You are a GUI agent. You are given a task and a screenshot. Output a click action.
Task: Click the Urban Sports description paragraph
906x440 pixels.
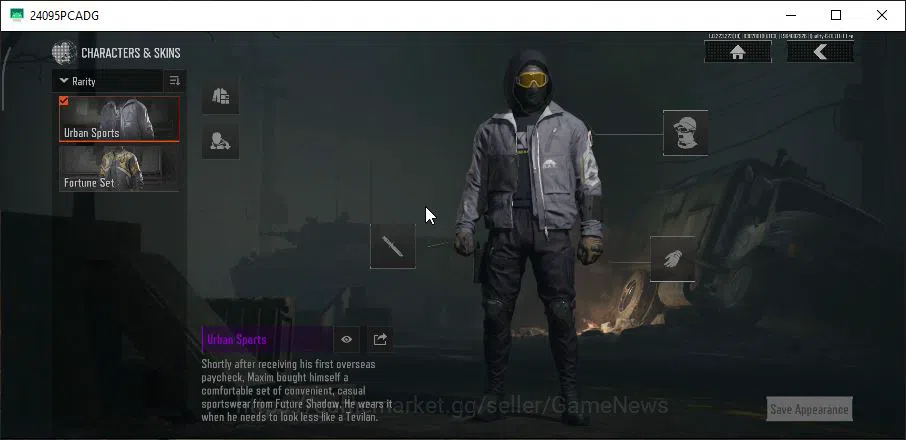pyautogui.click(x=297, y=390)
